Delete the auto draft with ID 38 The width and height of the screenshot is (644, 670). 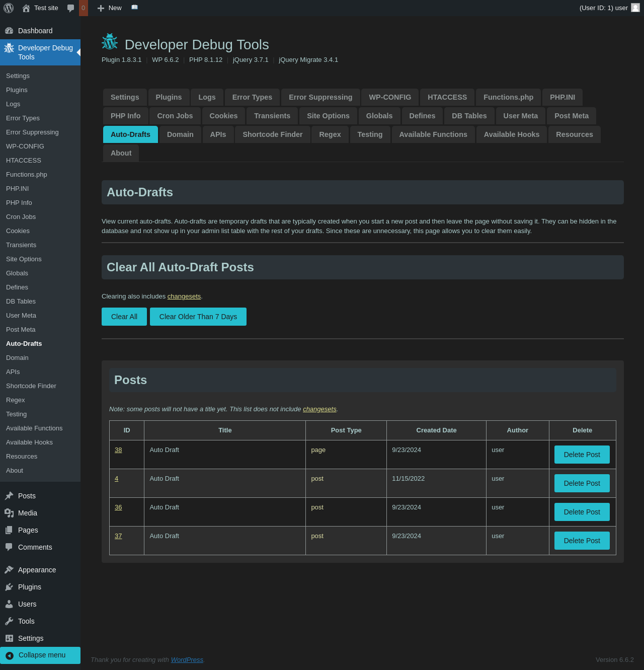[x=582, y=455]
